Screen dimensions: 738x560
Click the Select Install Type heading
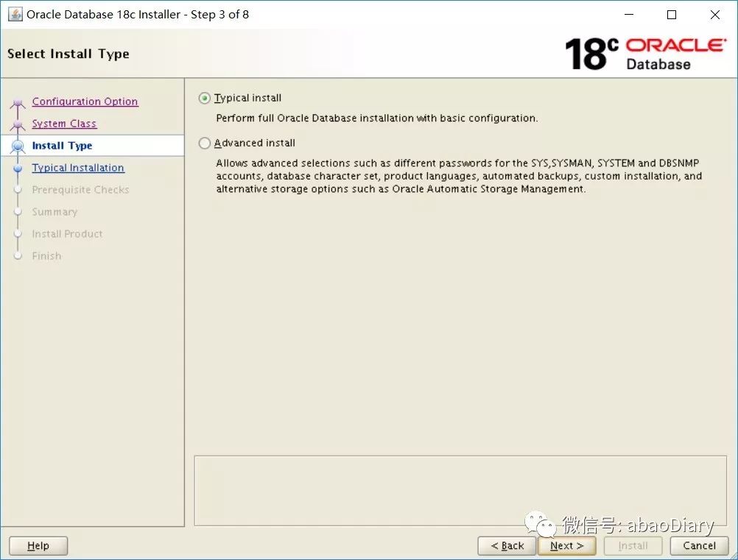68,54
